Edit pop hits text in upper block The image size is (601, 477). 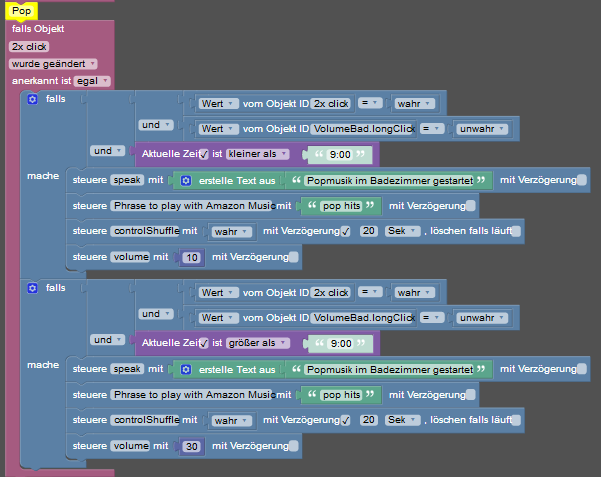click(341, 206)
